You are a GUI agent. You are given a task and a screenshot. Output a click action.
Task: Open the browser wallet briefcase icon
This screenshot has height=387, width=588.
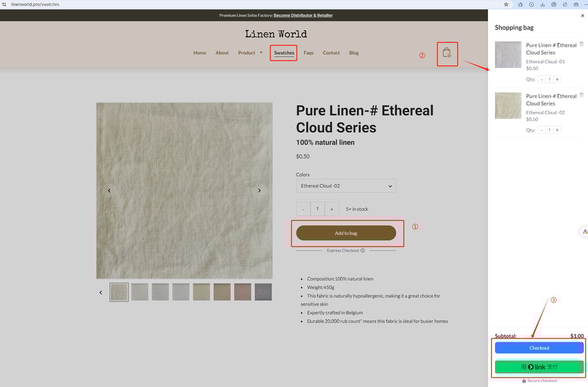pyautogui.click(x=576, y=5)
